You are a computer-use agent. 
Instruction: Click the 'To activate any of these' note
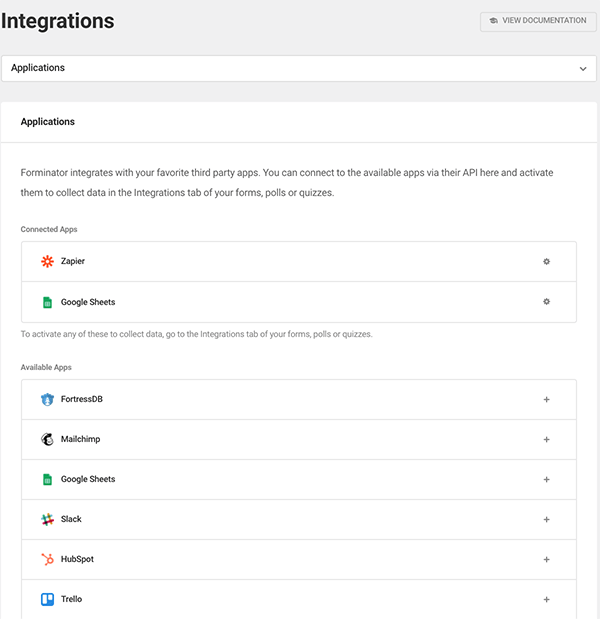[197, 334]
